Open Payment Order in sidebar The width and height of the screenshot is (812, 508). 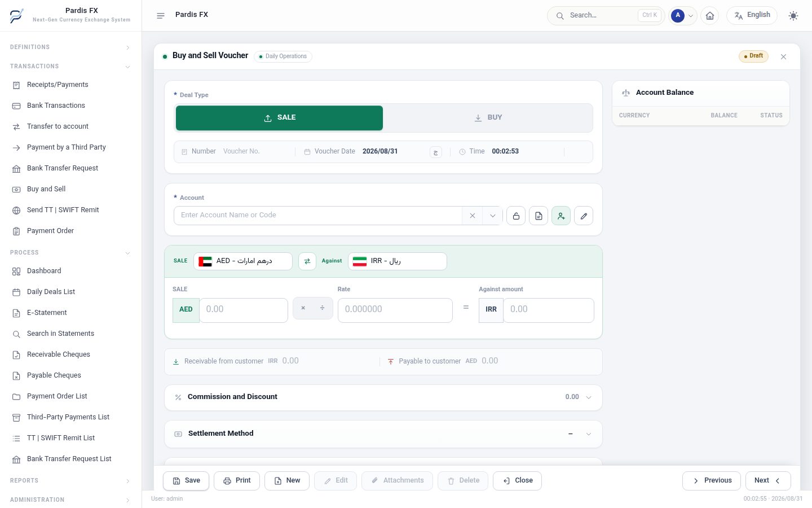70,231
